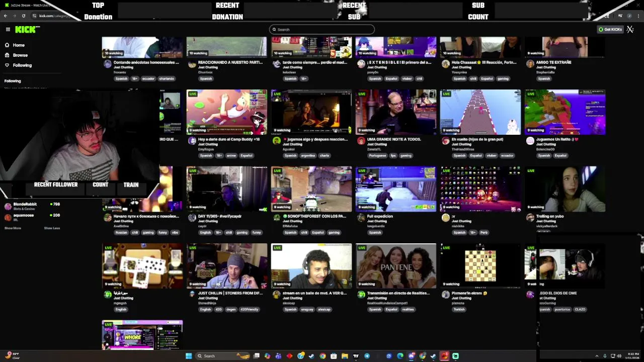644x362 pixels.
Task: Open Google Chrome from taskbar
Action: click(x=323, y=356)
